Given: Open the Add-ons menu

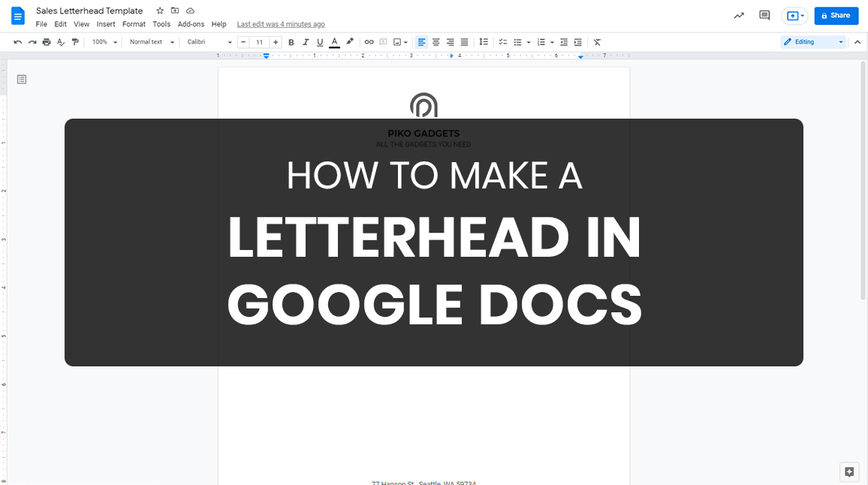Looking at the screenshot, I should [x=191, y=23].
